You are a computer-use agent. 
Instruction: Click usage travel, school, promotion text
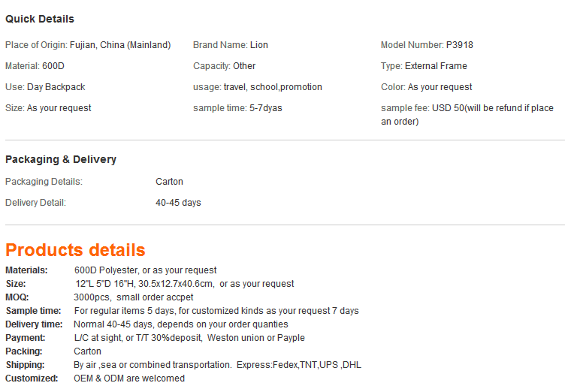pyautogui.click(x=258, y=87)
